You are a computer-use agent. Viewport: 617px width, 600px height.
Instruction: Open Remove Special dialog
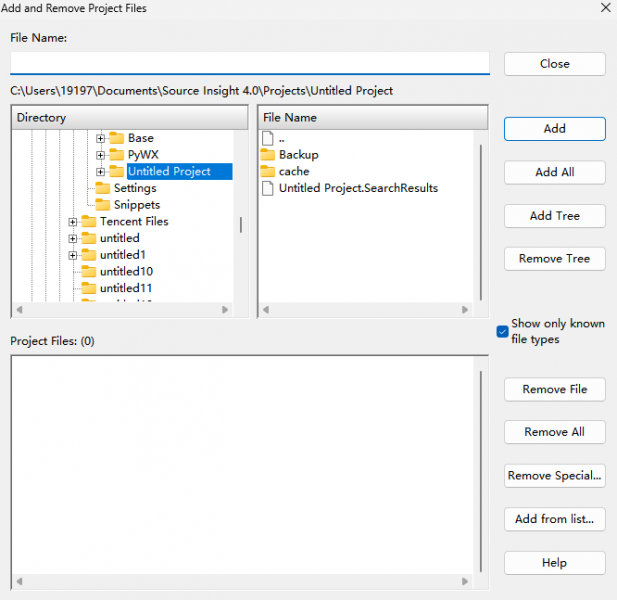(x=554, y=476)
